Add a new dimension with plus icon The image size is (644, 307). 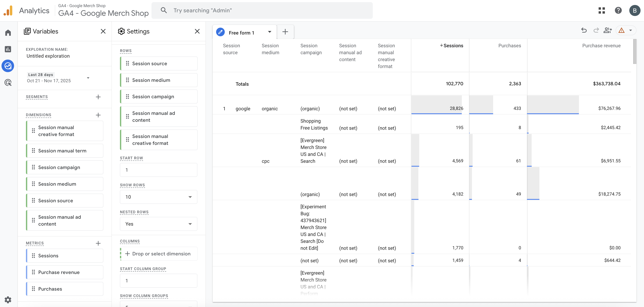(x=98, y=115)
